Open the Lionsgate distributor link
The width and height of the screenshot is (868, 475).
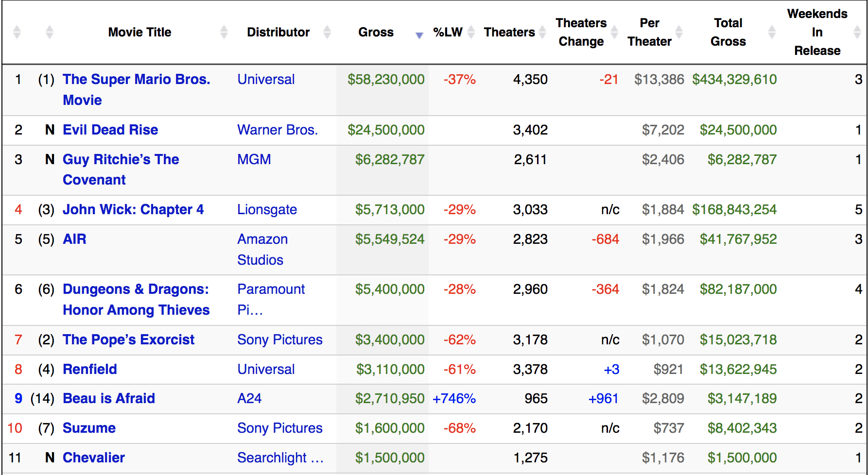pos(267,209)
